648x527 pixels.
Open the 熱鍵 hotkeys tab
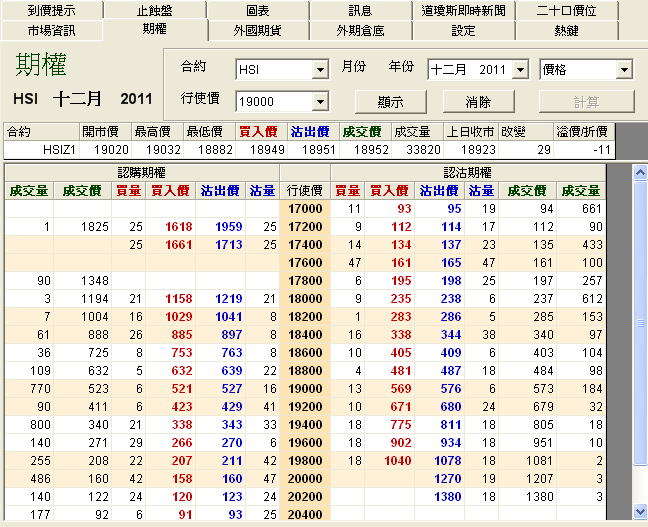tap(566, 30)
